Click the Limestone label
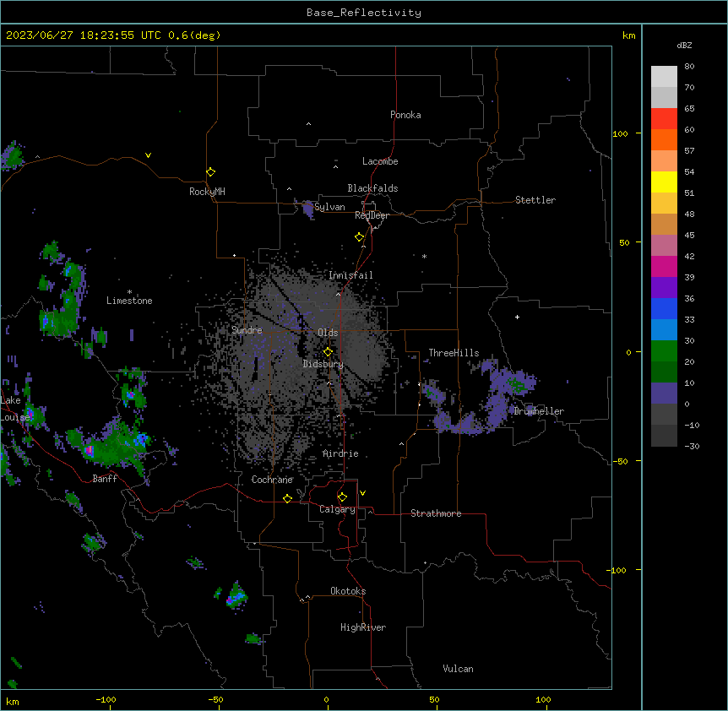Viewport: 728px width, 711px height. coord(129,301)
